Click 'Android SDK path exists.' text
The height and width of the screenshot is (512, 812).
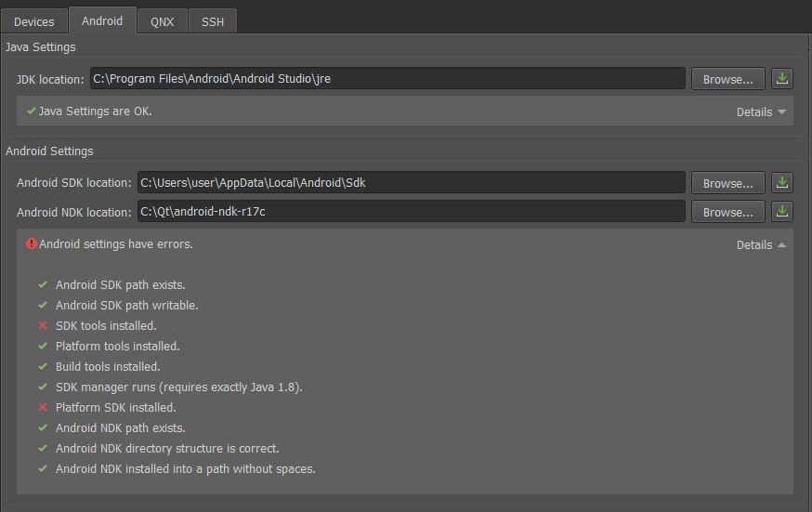[120, 284]
